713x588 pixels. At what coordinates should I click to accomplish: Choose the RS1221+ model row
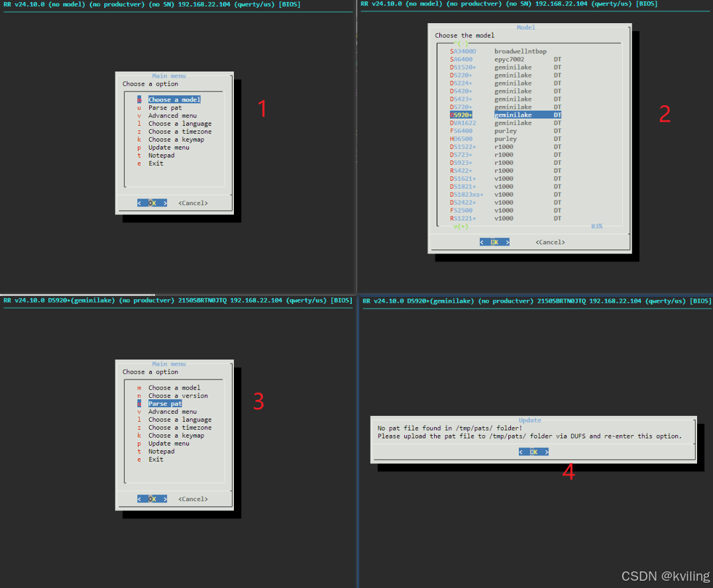(x=505, y=218)
